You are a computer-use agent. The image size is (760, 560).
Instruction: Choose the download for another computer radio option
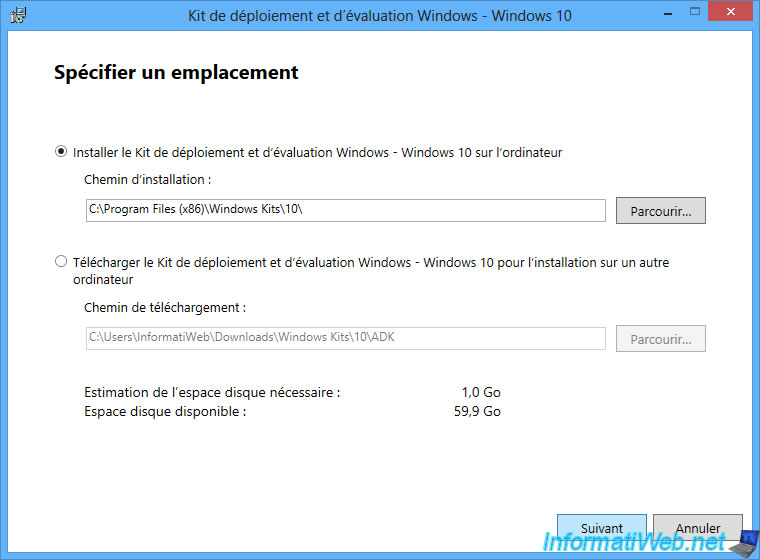(61, 263)
